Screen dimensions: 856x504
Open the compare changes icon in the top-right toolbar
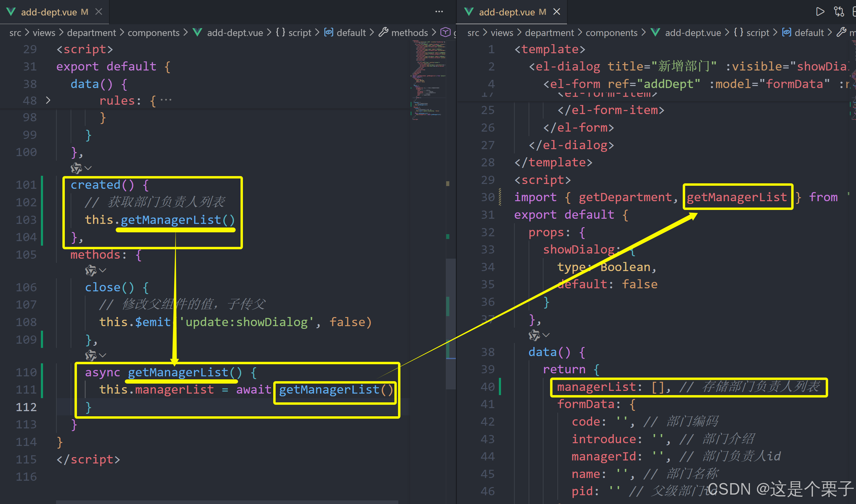pyautogui.click(x=839, y=12)
